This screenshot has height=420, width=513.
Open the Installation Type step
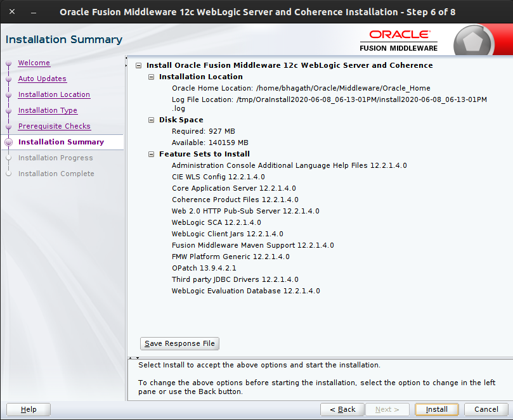pyautogui.click(x=48, y=110)
